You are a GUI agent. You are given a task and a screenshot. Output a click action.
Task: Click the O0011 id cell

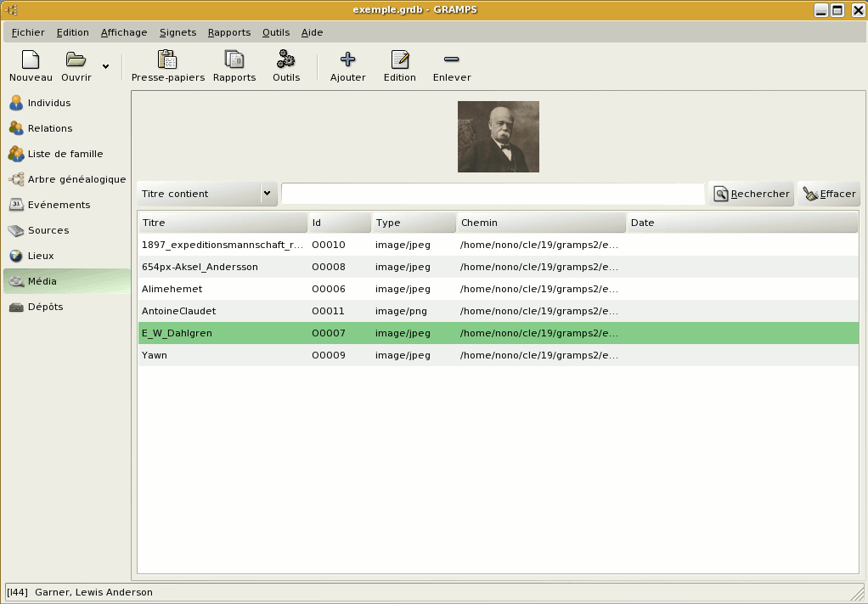tap(329, 311)
